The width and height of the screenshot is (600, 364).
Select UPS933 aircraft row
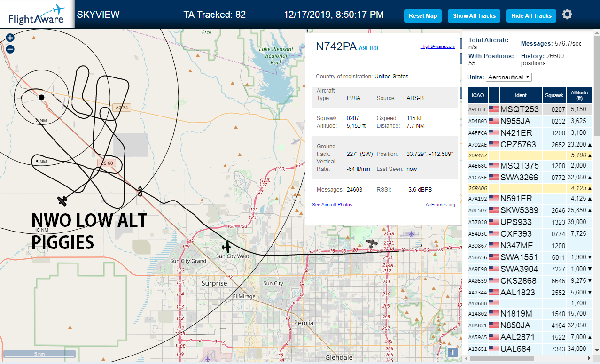point(530,222)
